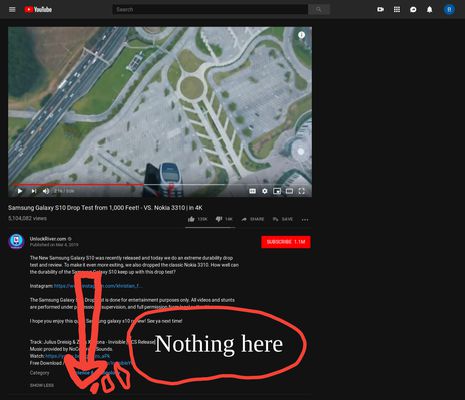
Task: Play the video
Action: point(20,191)
